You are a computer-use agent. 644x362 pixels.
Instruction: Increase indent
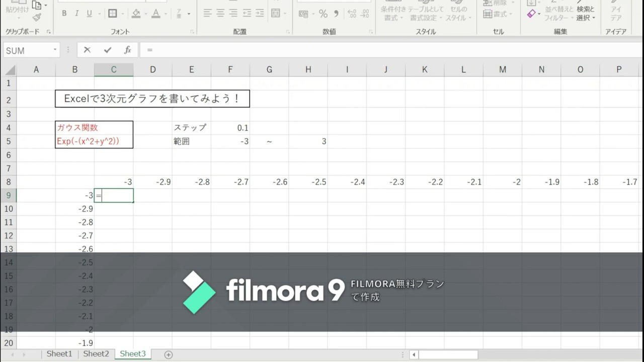click(x=260, y=14)
